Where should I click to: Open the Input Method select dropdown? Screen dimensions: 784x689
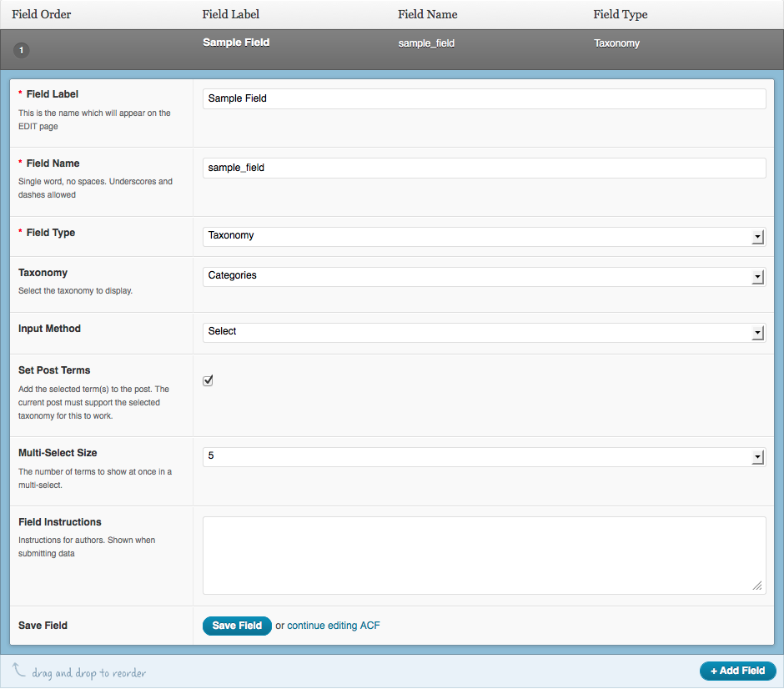484,332
